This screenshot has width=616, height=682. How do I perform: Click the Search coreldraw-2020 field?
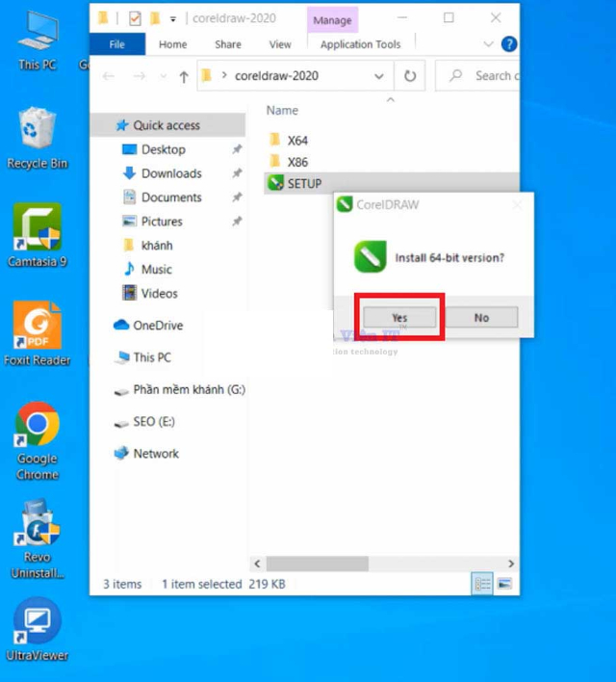click(477, 76)
